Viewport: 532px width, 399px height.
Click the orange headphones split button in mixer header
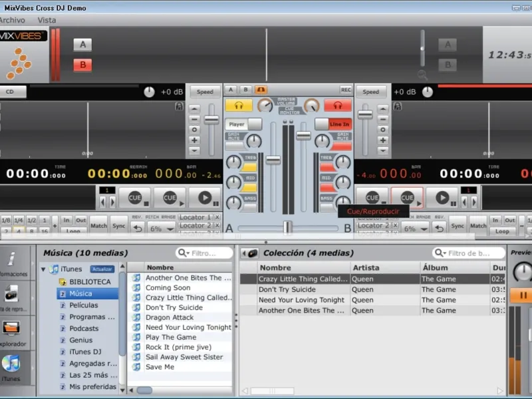(x=261, y=90)
